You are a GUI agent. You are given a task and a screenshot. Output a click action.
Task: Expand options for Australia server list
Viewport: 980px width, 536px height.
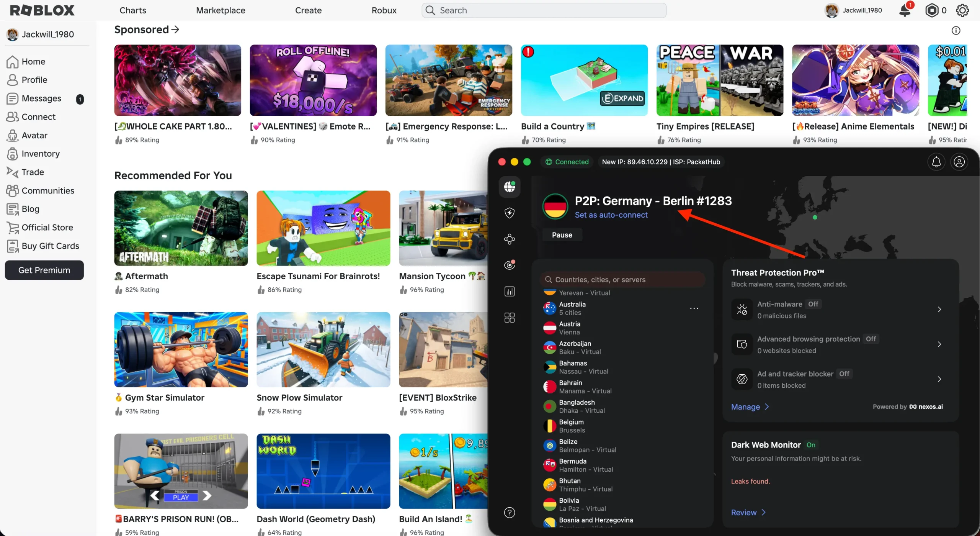694,308
